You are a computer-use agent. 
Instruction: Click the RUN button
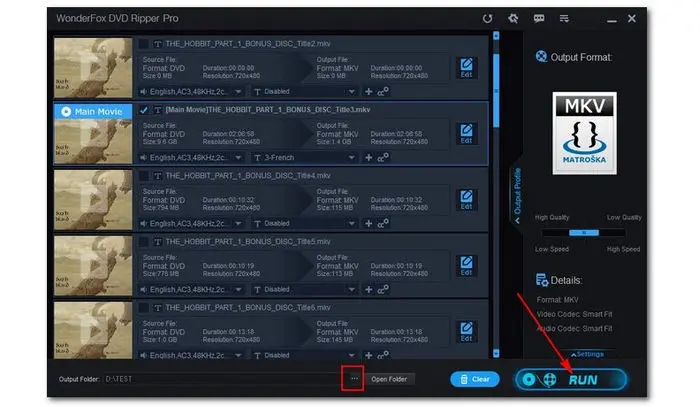[x=571, y=380]
